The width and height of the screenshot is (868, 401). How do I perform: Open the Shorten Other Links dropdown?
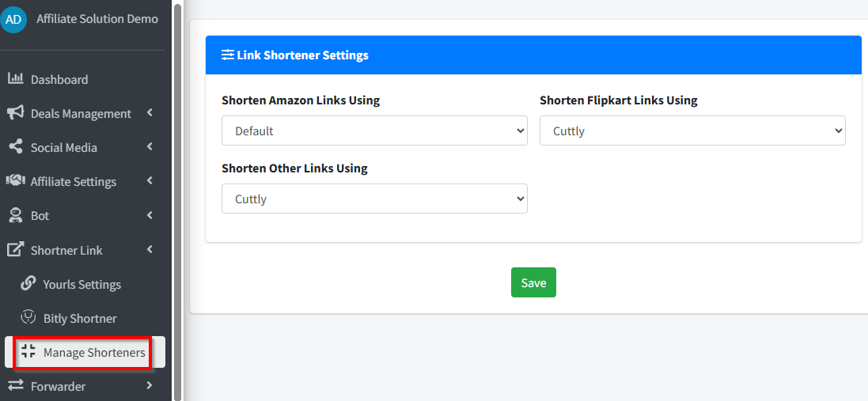point(374,199)
